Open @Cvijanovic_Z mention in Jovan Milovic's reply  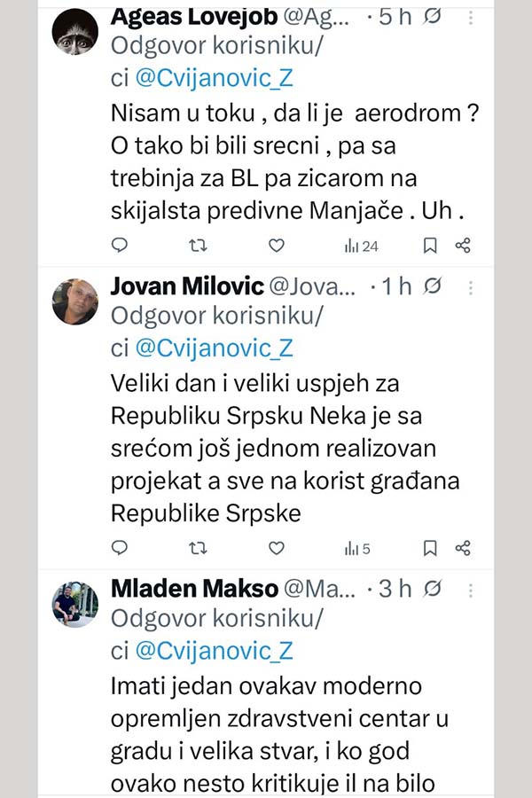(214, 348)
